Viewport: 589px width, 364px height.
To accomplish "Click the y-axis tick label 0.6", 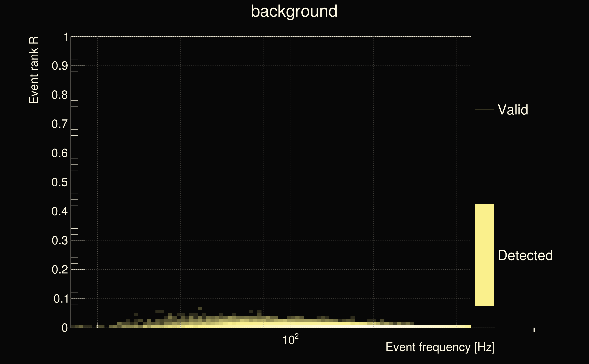I will (x=60, y=153).
